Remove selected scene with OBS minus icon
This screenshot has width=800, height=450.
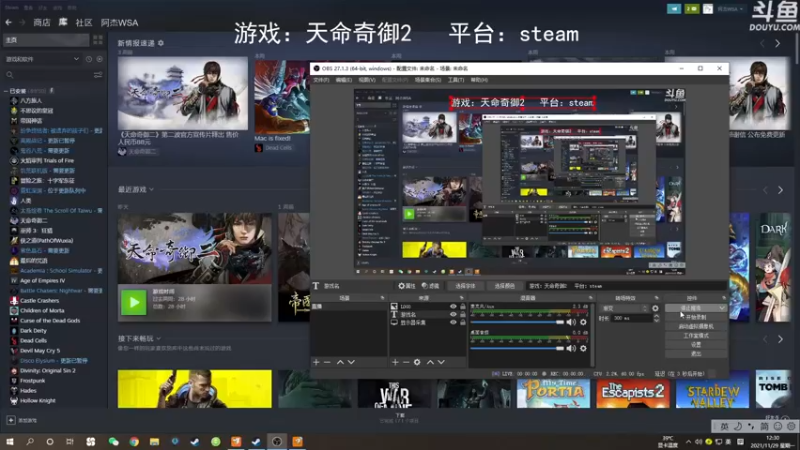tap(328, 362)
